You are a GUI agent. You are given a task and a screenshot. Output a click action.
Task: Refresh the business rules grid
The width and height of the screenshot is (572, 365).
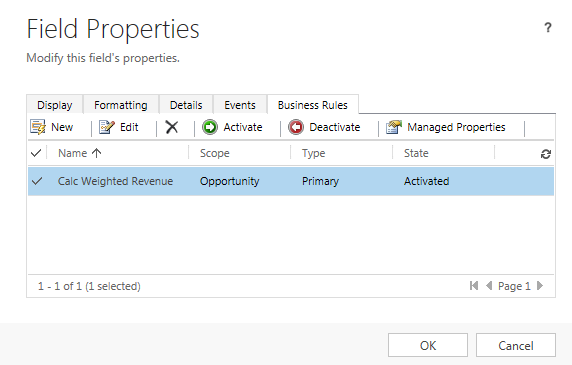(546, 154)
